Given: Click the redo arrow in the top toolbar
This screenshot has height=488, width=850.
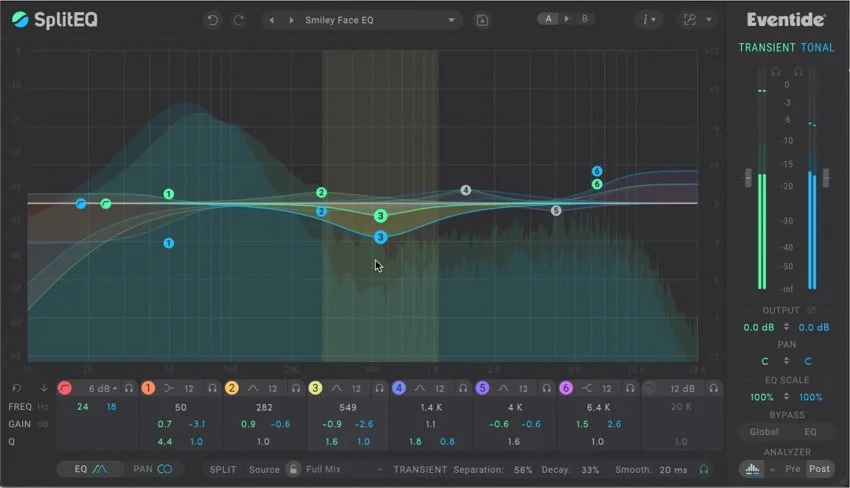Looking at the screenshot, I should (239, 20).
